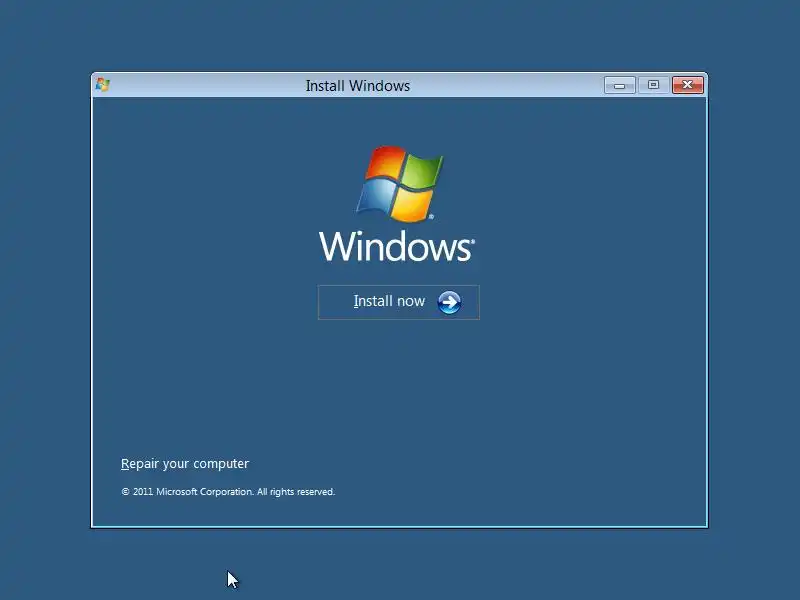Maximize the Install Windows window
The image size is (800, 600).
[653, 85]
